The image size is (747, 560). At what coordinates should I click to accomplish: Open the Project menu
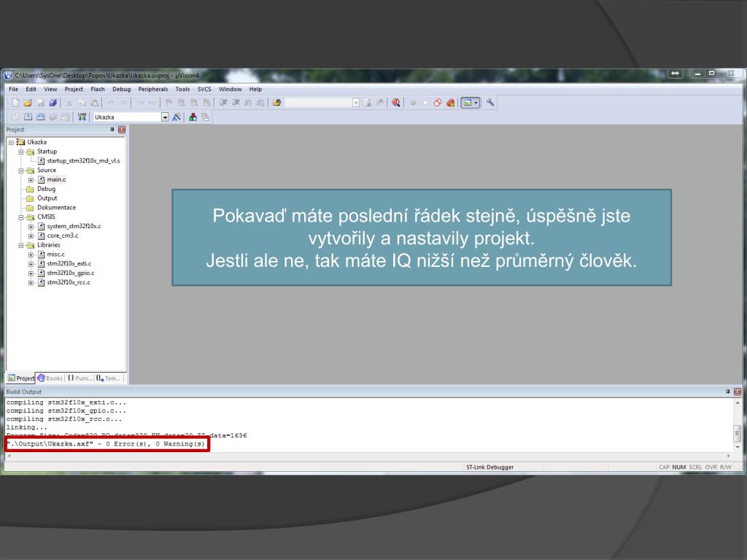point(74,89)
